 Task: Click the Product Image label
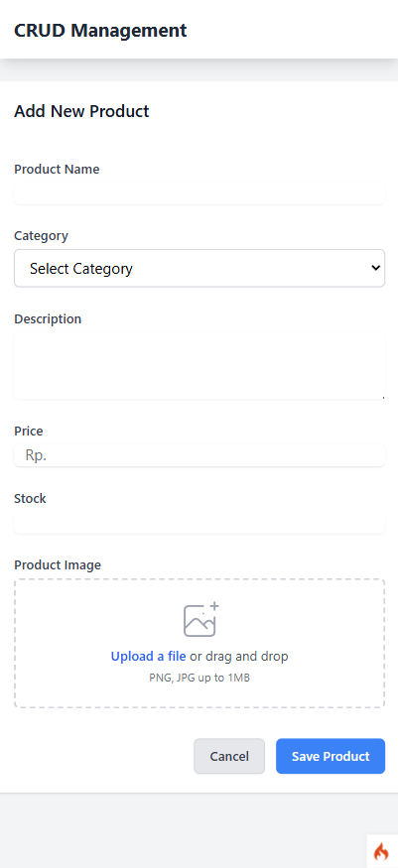58,565
